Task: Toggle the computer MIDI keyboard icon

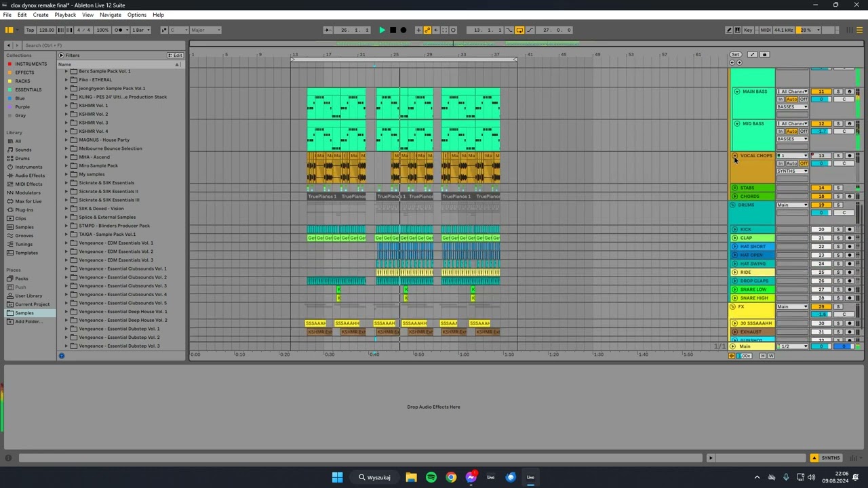Action: [738, 30]
